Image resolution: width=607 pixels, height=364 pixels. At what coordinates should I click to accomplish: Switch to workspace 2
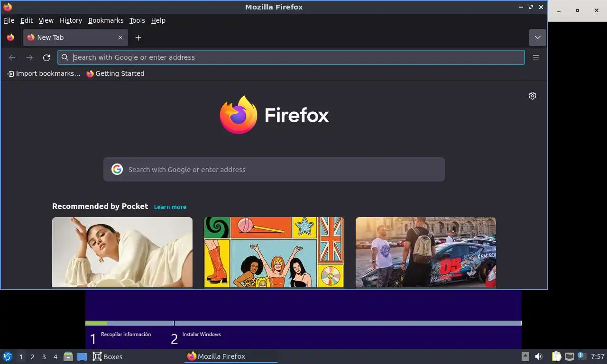(x=32, y=357)
